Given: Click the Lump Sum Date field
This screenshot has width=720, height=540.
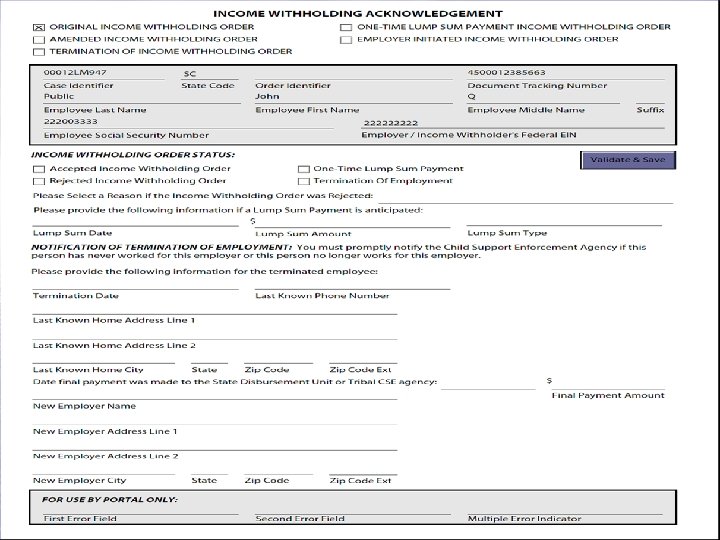Looking at the screenshot, I should pos(135,220).
